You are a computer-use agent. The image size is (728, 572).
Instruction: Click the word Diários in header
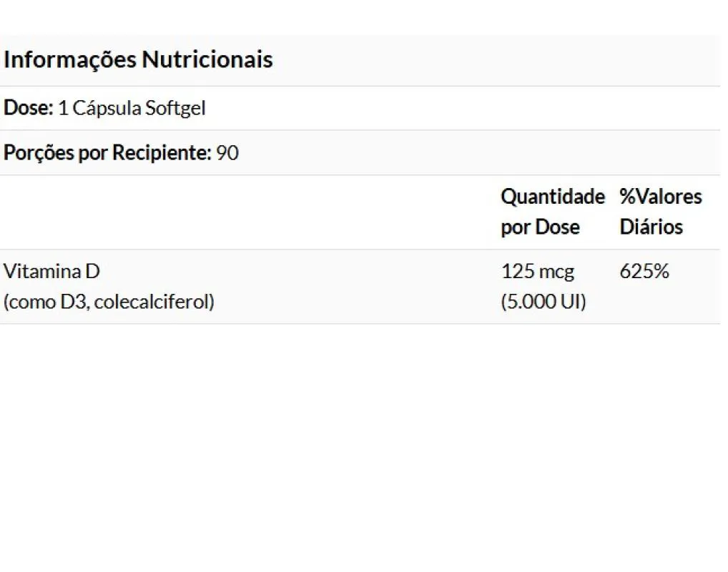coord(651,227)
